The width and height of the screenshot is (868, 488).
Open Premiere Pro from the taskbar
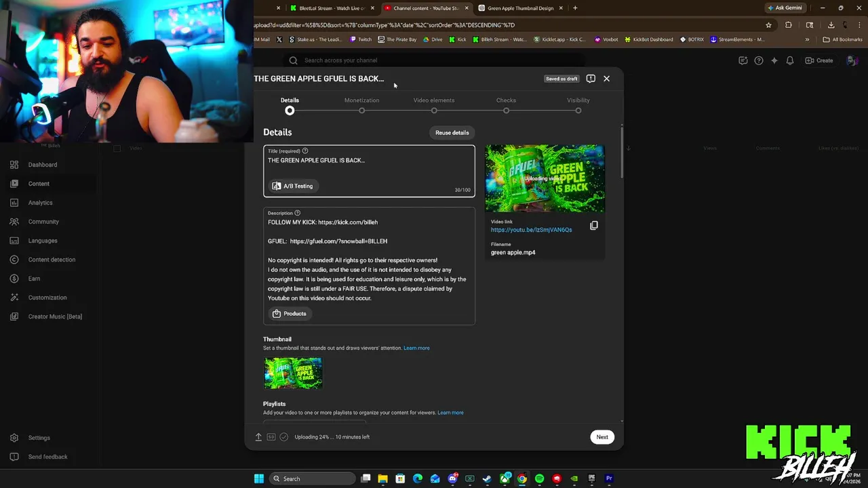pyautogui.click(x=609, y=479)
